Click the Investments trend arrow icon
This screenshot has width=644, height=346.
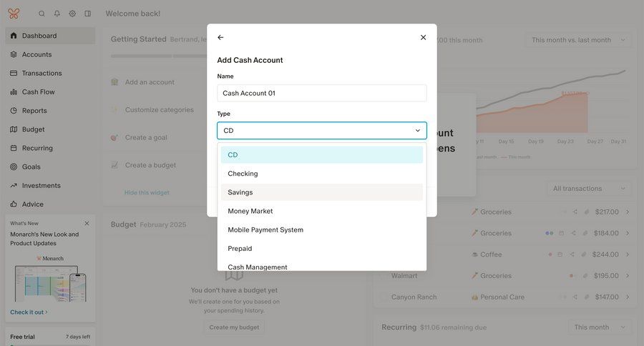[14, 186]
